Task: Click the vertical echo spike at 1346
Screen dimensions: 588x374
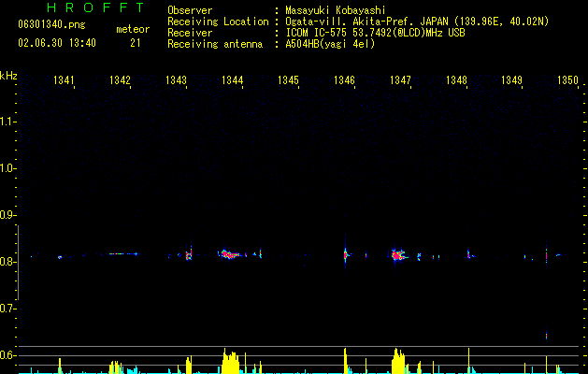Action: click(345, 254)
